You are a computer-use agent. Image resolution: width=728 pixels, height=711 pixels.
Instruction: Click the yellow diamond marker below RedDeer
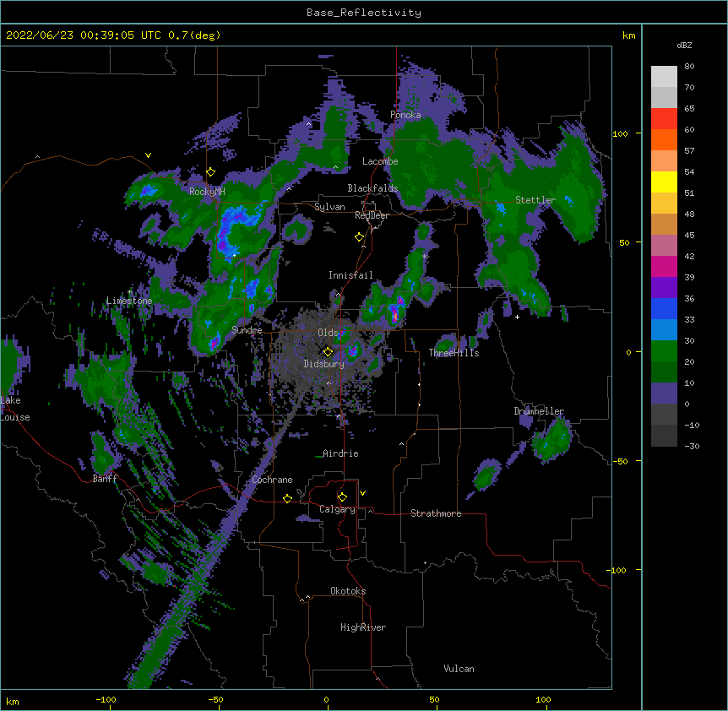(x=360, y=237)
